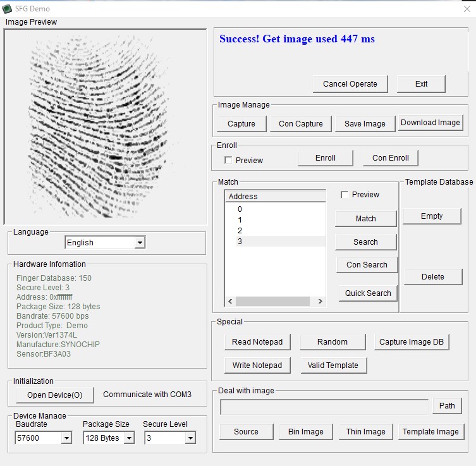Click the SFG Demo title bar icon
This screenshot has width=476, height=466.
pyautogui.click(x=8, y=8)
